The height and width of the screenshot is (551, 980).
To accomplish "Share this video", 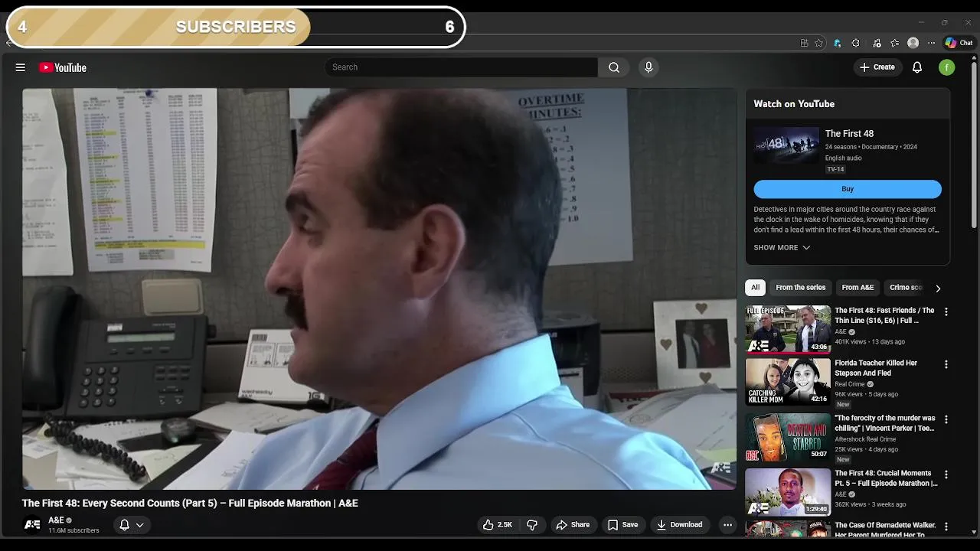I will (573, 525).
